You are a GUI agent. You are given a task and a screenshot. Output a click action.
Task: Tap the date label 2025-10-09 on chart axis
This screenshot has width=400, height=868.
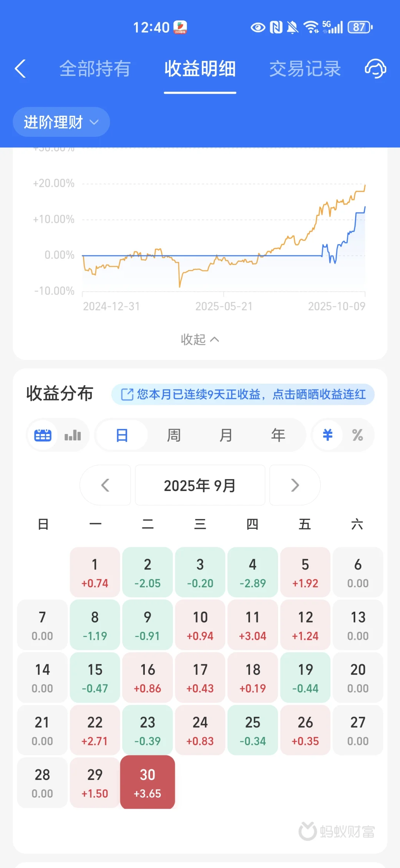pyautogui.click(x=336, y=306)
